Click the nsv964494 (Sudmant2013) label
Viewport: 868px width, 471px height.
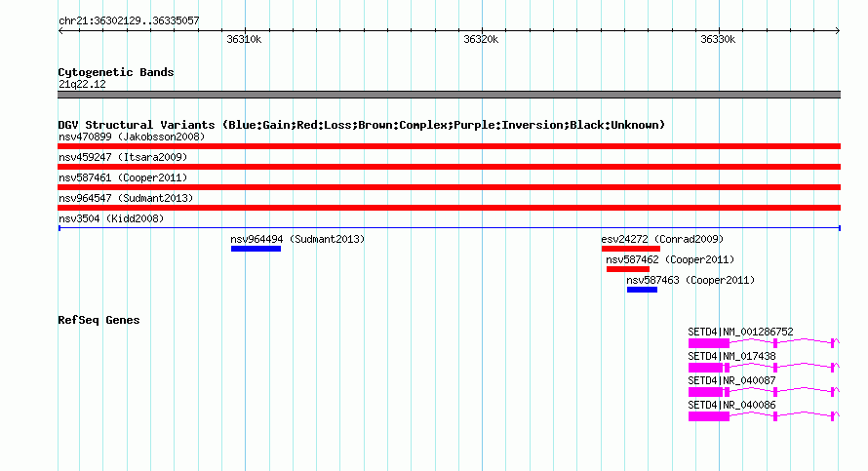click(297, 239)
